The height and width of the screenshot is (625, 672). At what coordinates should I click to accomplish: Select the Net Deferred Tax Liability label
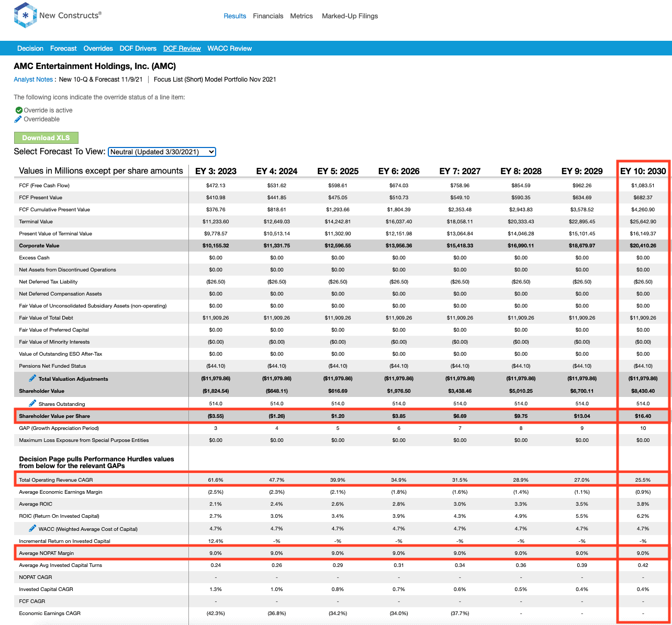point(48,281)
